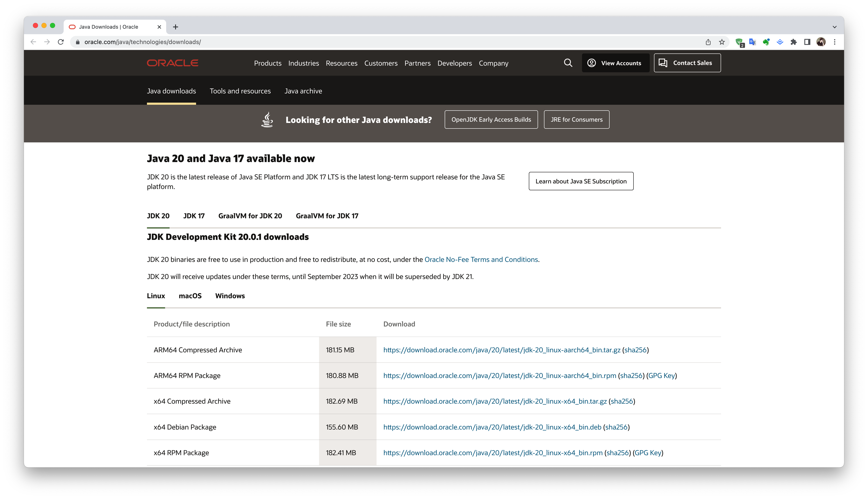The image size is (868, 499).
Task: Toggle the browser side panel icon
Action: (807, 42)
